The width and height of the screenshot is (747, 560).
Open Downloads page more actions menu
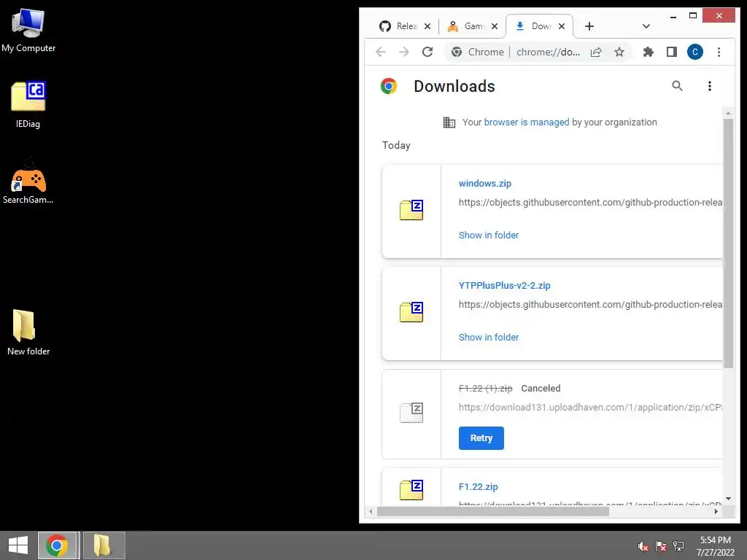tap(709, 86)
